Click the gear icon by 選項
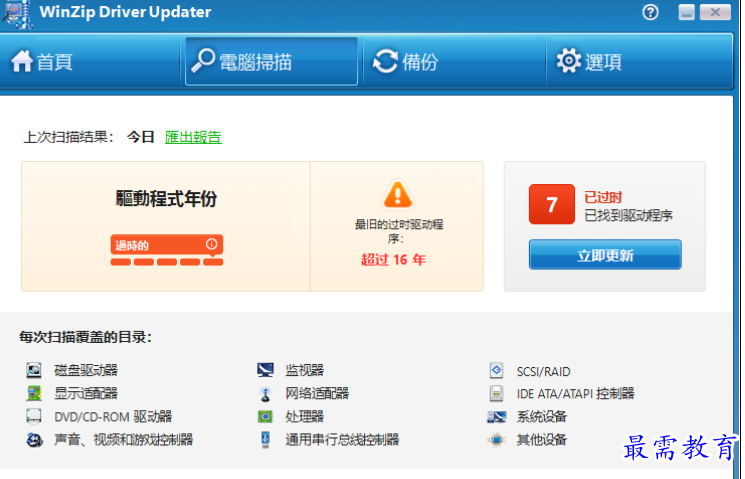The image size is (745, 479). pyautogui.click(x=569, y=61)
